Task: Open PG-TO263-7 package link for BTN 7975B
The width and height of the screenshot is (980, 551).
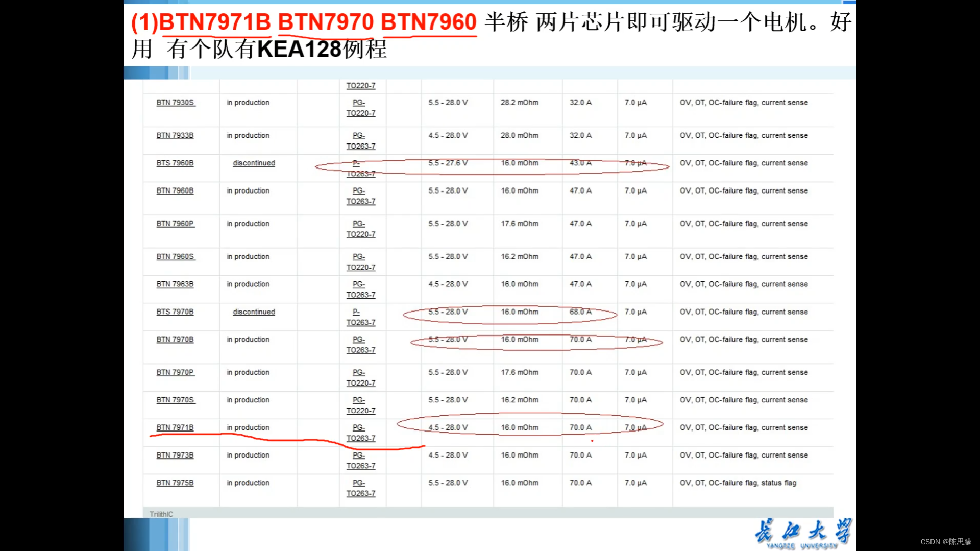Action: tap(361, 488)
